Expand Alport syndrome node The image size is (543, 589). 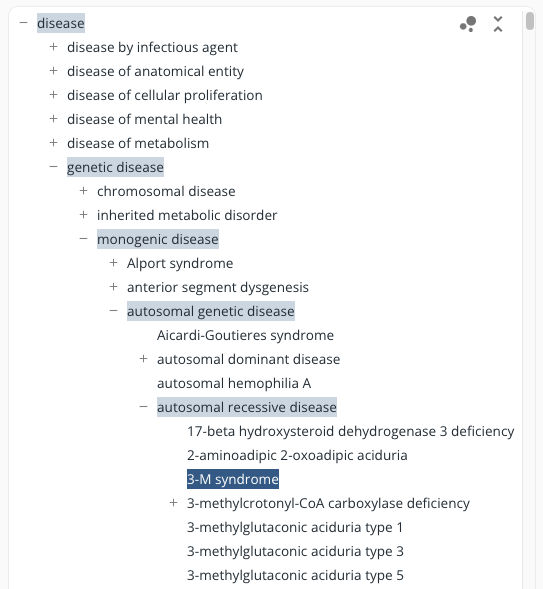click(113, 263)
